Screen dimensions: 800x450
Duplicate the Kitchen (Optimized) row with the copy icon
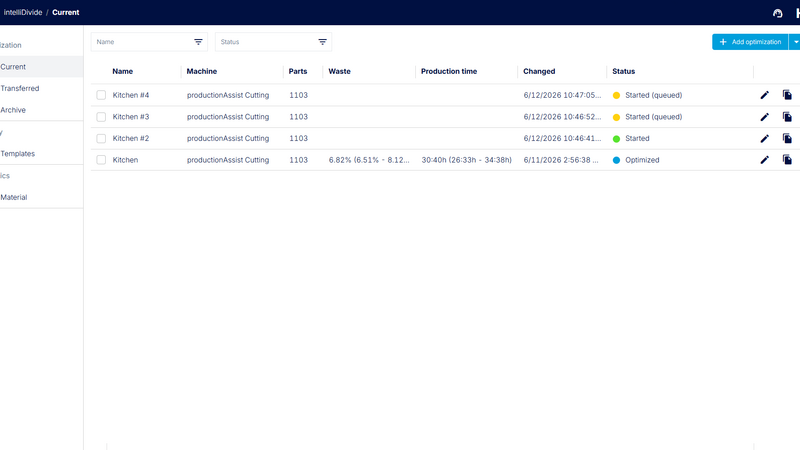pos(787,160)
